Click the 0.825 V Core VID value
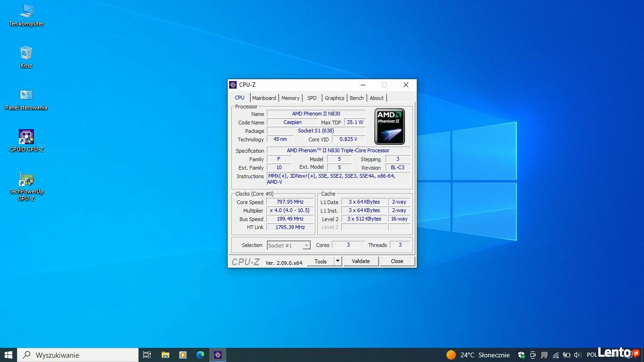The width and height of the screenshot is (644, 362). point(348,139)
